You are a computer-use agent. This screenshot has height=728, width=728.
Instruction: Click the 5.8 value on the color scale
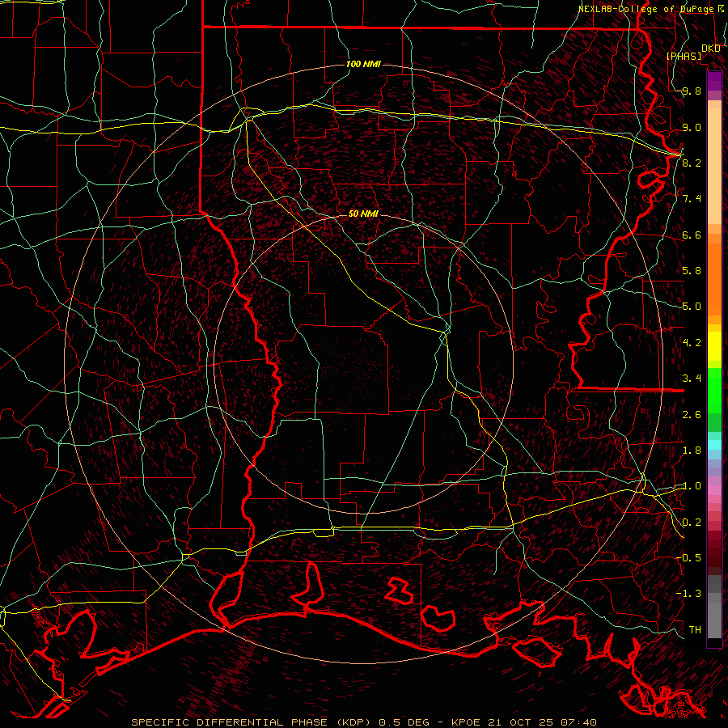click(692, 271)
